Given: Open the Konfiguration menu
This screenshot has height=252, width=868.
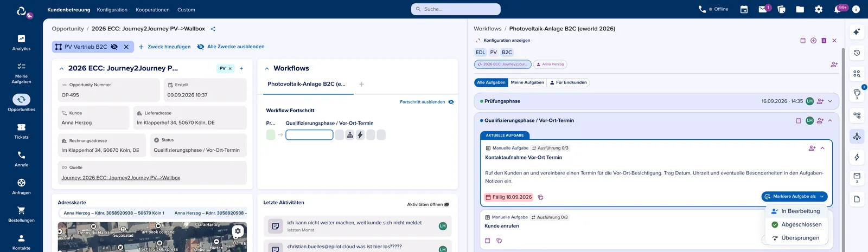Looking at the screenshot, I should pos(112,10).
